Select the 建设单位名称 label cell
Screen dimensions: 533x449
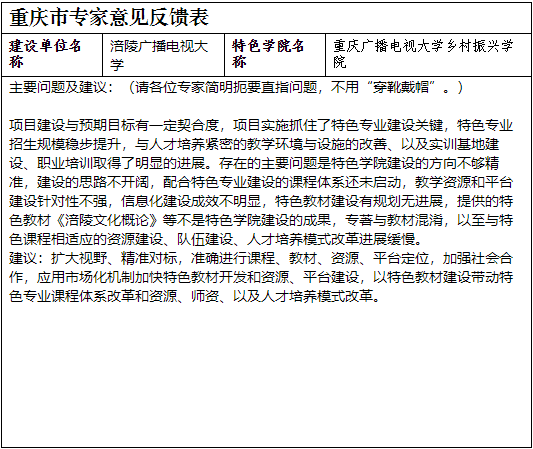[52, 55]
